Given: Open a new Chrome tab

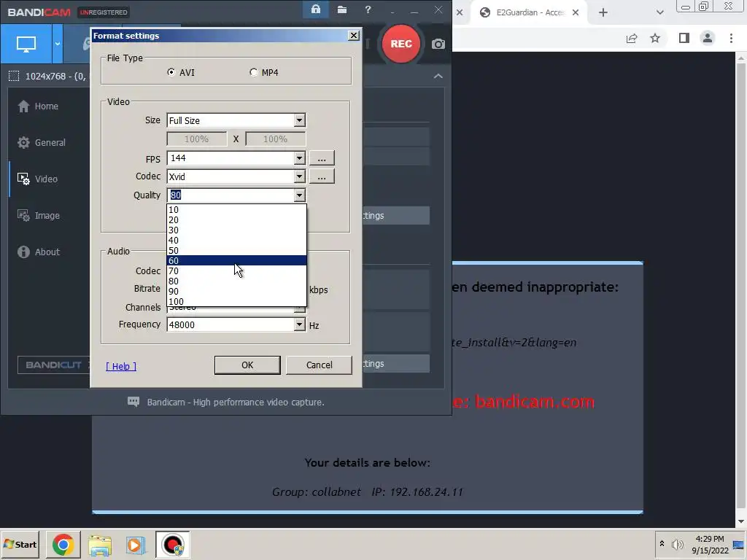Looking at the screenshot, I should tap(603, 13).
